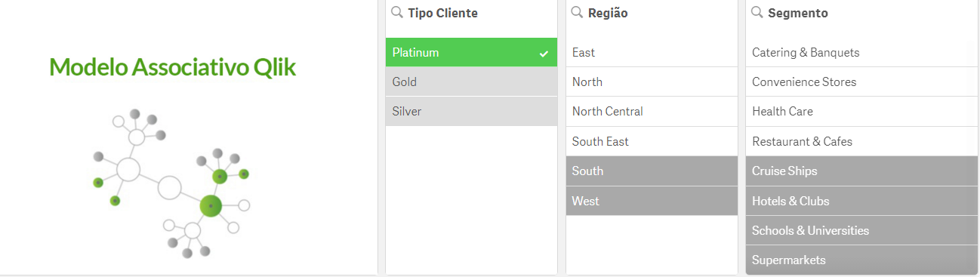Image resolution: width=980 pixels, height=277 pixels.
Task: Click the search icon beside Tipo Cliente
Action: (x=397, y=13)
